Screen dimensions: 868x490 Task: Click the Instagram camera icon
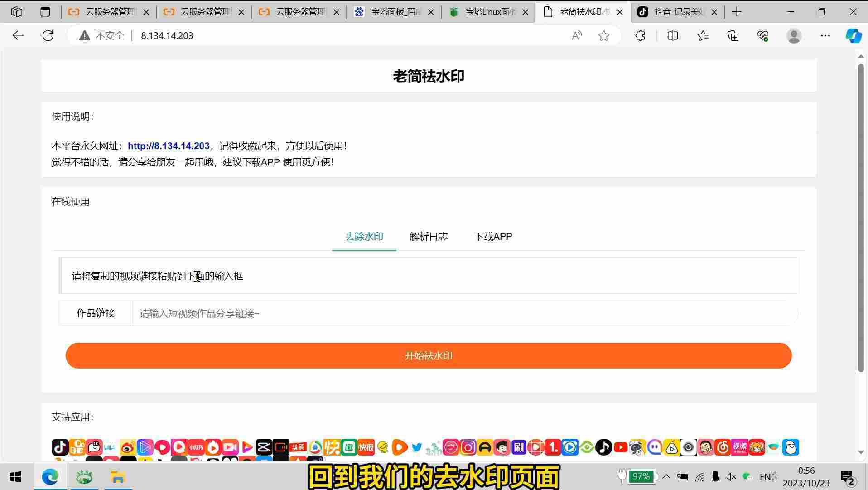tap(468, 447)
